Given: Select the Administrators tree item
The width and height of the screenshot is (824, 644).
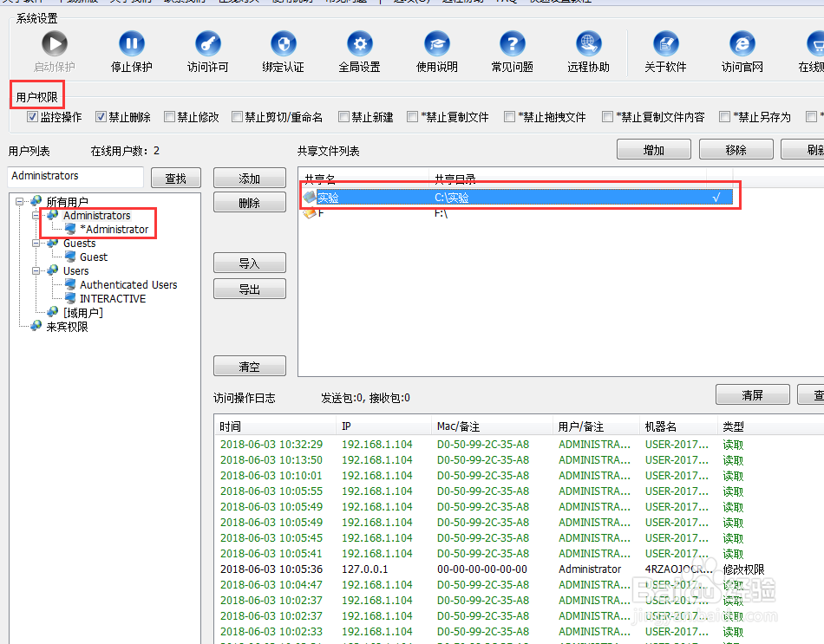Looking at the screenshot, I should [96, 215].
